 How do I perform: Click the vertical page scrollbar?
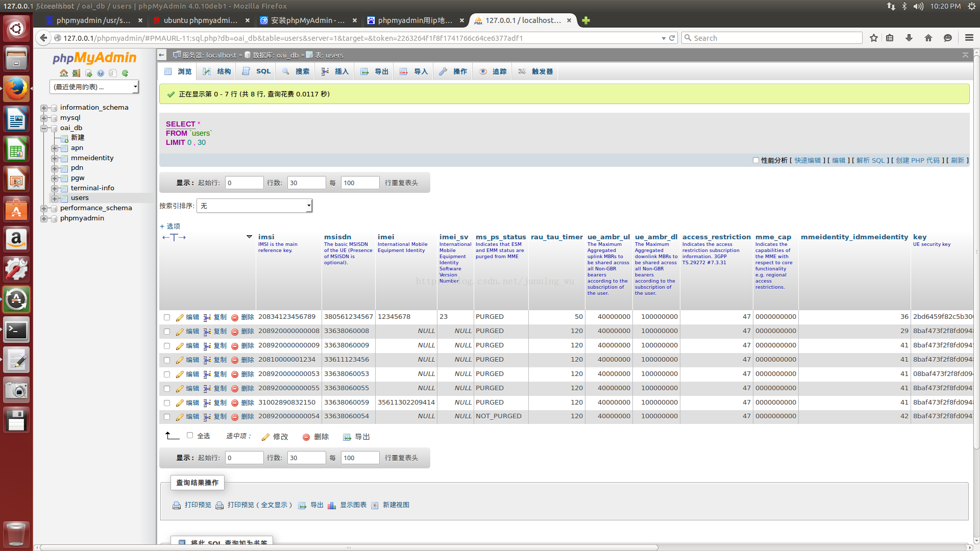[x=976, y=253]
